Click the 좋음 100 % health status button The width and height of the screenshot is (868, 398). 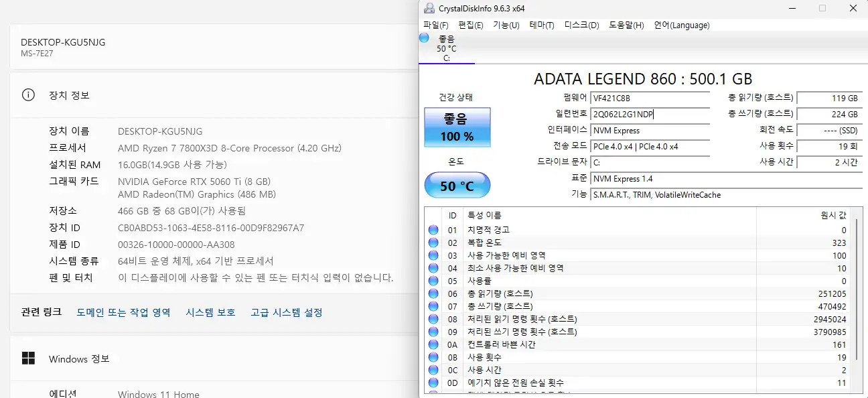pyautogui.click(x=457, y=127)
